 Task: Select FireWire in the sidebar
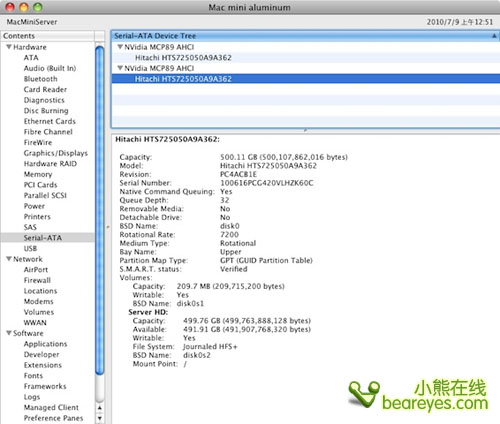click(x=38, y=143)
